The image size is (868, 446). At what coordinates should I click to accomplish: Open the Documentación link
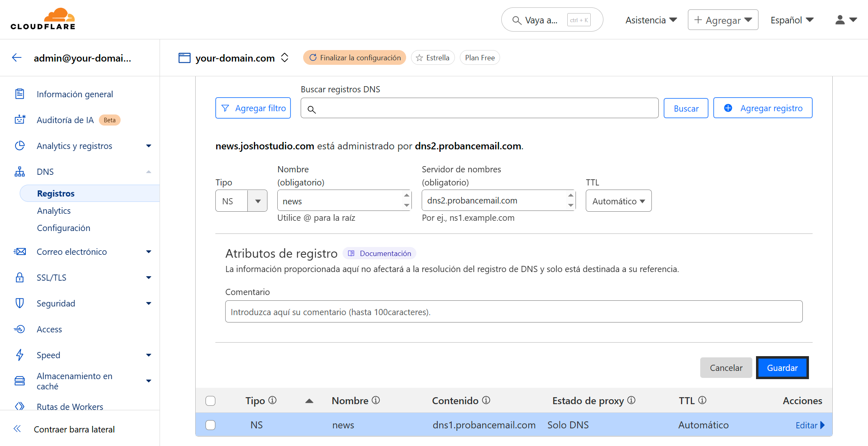click(x=379, y=253)
